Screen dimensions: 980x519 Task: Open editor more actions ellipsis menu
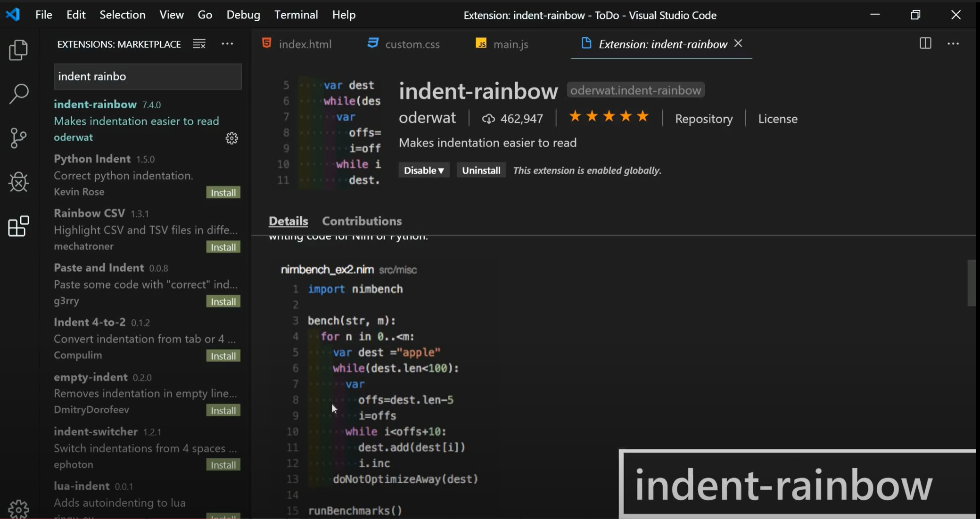click(953, 43)
